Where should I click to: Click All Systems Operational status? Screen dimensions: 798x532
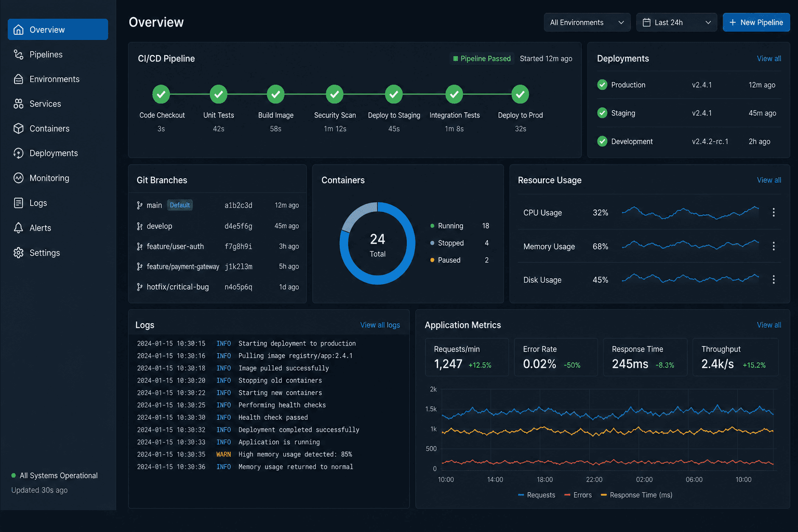55,476
